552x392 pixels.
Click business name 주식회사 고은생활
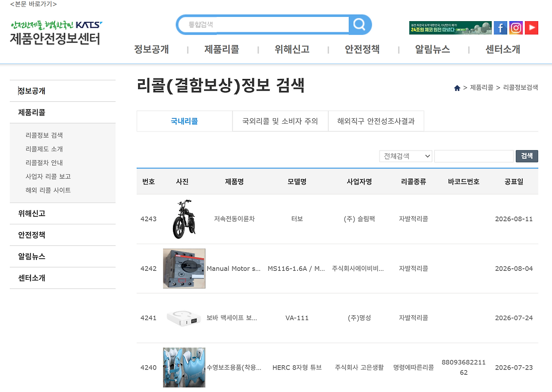pos(359,368)
